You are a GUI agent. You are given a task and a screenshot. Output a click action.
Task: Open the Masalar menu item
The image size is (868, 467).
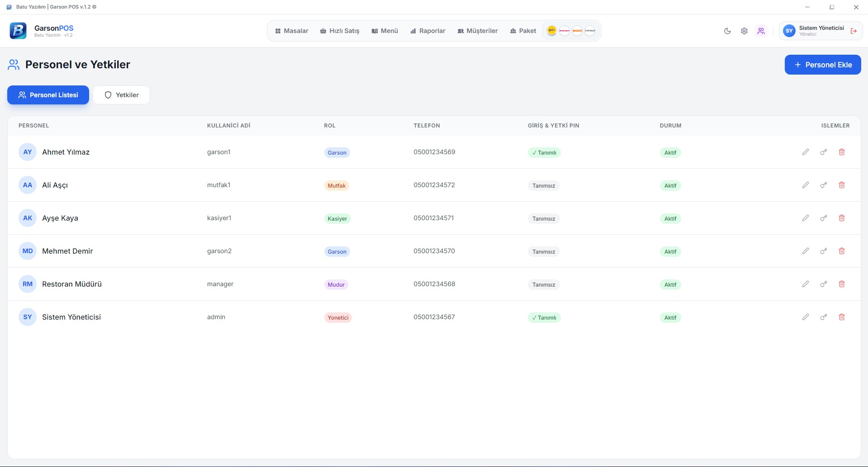[x=292, y=31]
